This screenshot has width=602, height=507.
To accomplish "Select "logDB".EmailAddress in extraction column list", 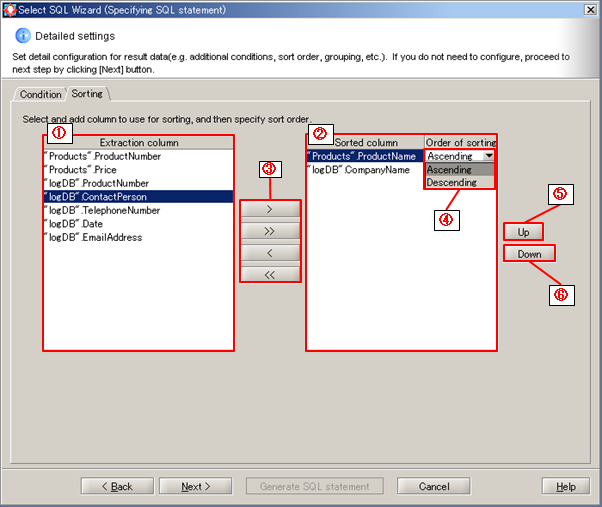I will [93, 238].
